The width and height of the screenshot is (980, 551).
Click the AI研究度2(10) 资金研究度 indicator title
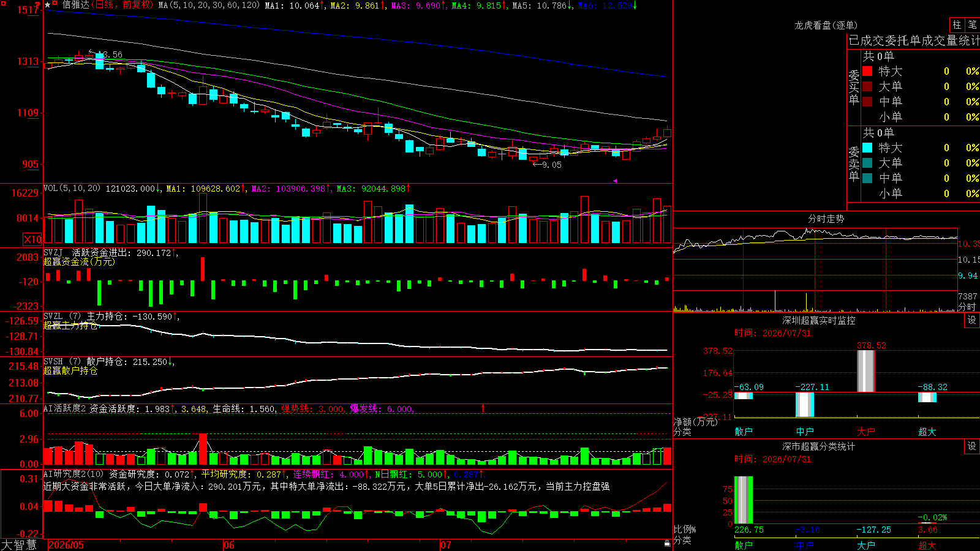coord(116,474)
